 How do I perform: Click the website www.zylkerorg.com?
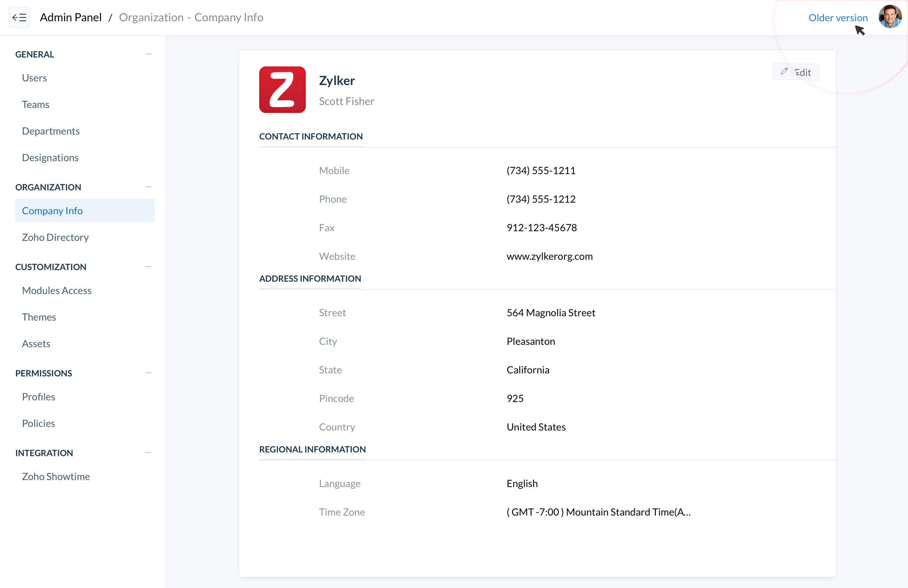pyautogui.click(x=549, y=256)
